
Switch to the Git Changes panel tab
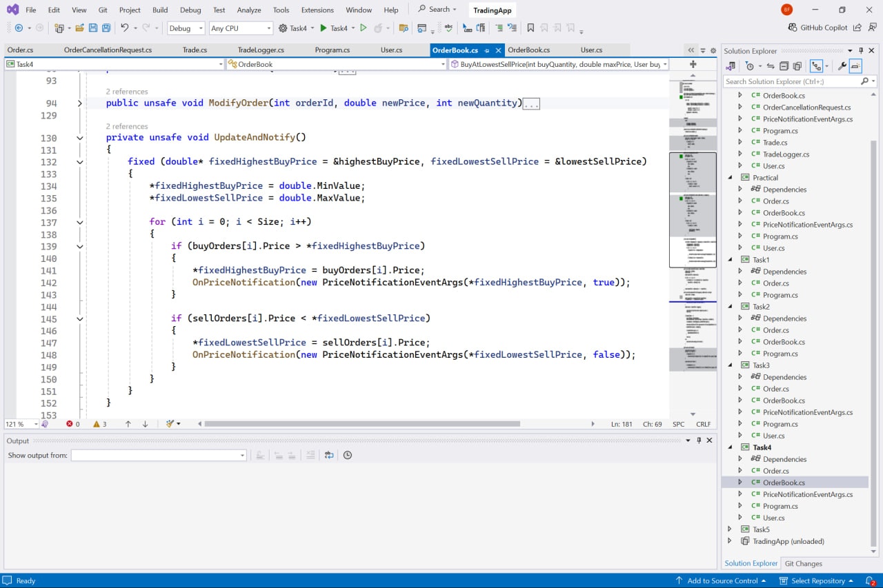pyautogui.click(x=803, y=563)
